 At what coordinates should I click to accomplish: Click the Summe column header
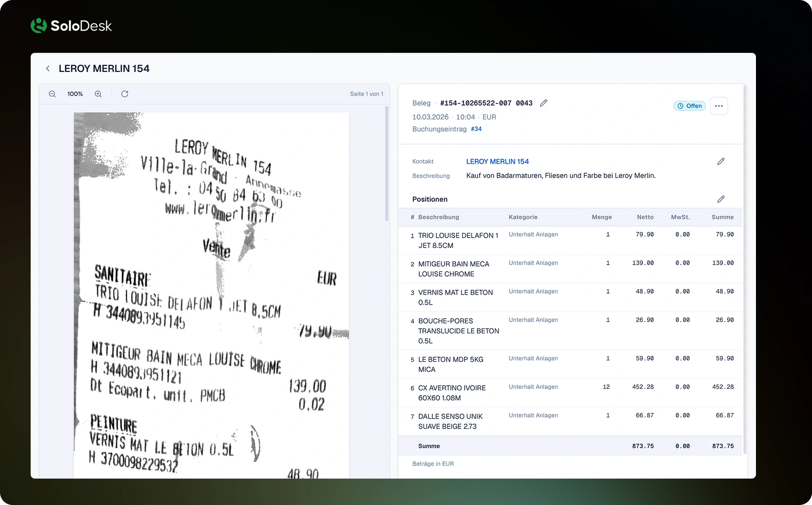pos(723,217)
